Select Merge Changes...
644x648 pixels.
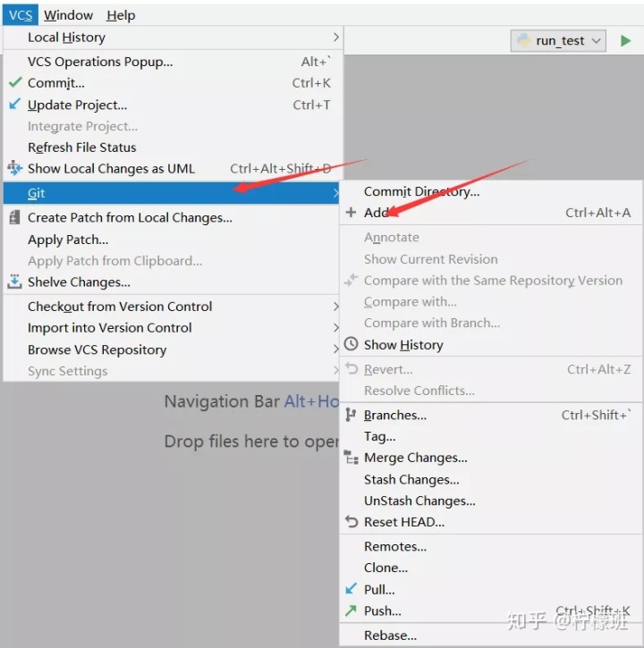pos(491,458)
